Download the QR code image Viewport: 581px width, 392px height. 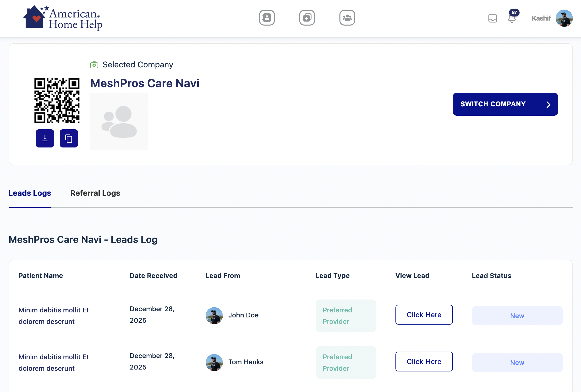click(x=45, y=138)
